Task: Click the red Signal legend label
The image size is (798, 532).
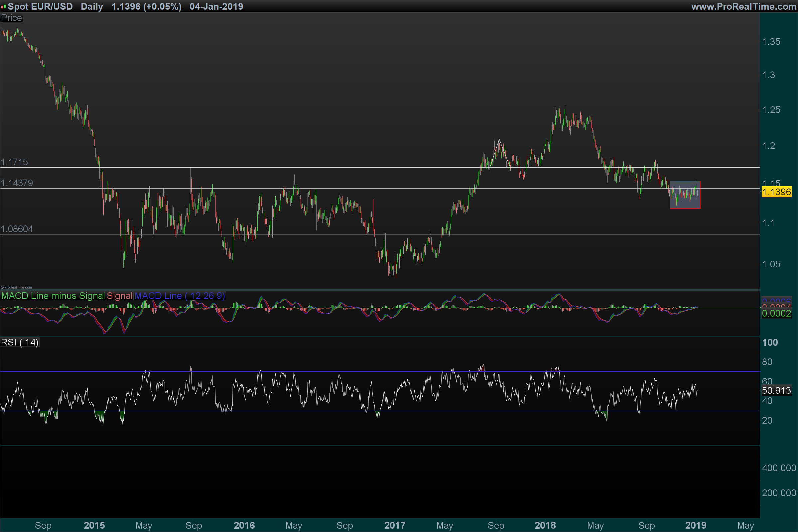Action: pyautogui.click(x=119, y=296)
